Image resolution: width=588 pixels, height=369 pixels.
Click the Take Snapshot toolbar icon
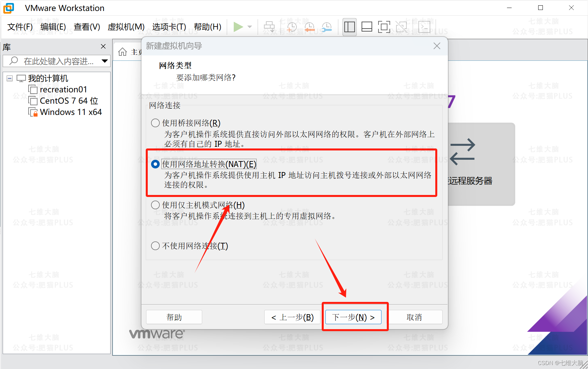292,27
